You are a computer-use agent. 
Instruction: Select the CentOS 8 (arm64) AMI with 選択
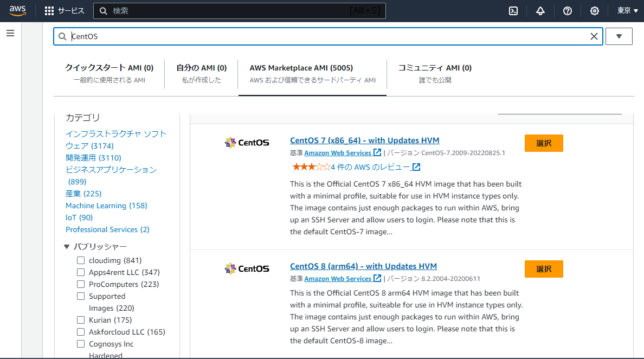click(544, 269)
